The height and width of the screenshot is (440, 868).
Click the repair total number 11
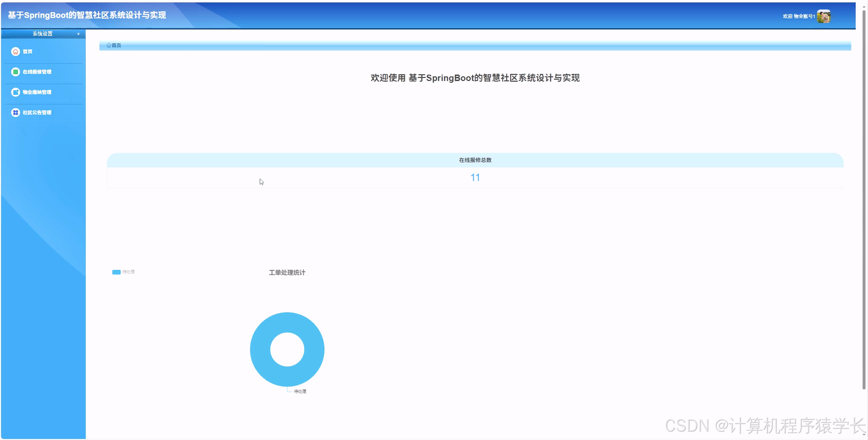click(x=475, y=177)
